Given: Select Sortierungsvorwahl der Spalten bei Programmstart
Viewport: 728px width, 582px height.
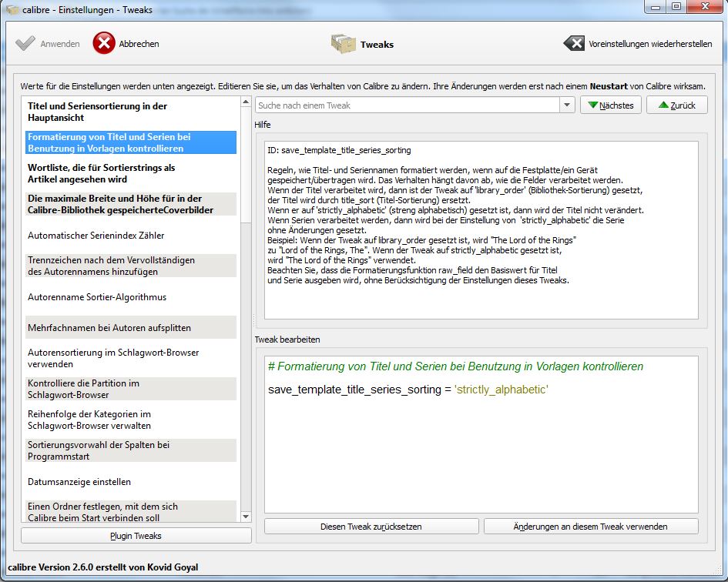Looking at the screenshot, I should click(x=131, y=450).
